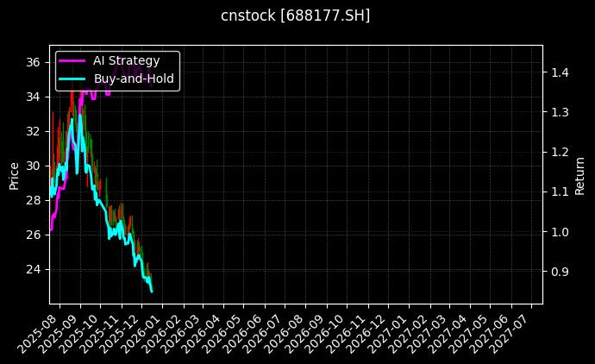This screenshot has width=595, height=364.
Task: Click the 30 price tick label
Action: [x=33, y=166]
